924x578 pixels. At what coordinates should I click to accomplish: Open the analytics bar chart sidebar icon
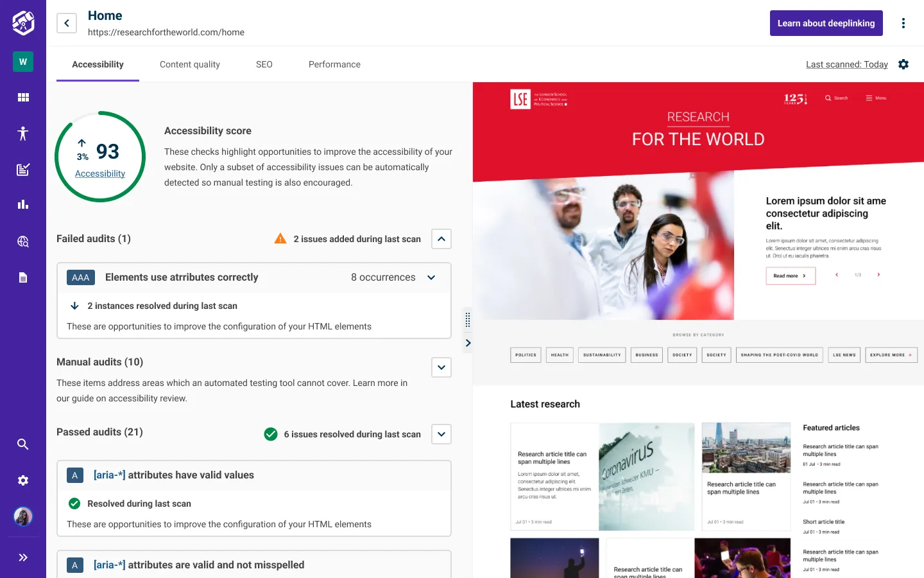(22, 204)
